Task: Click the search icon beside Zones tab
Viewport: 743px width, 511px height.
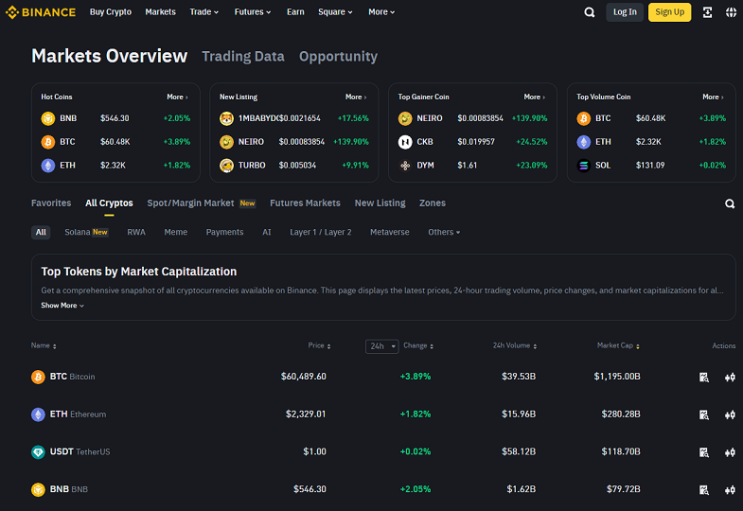Action: point(730,203)
